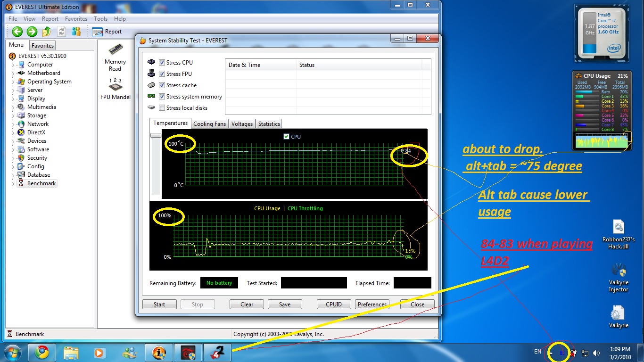Open the Windows Start button
Image resolution: width=644 pixels, height=362 pixels.
pyautogui.click(x=13, y=353)
